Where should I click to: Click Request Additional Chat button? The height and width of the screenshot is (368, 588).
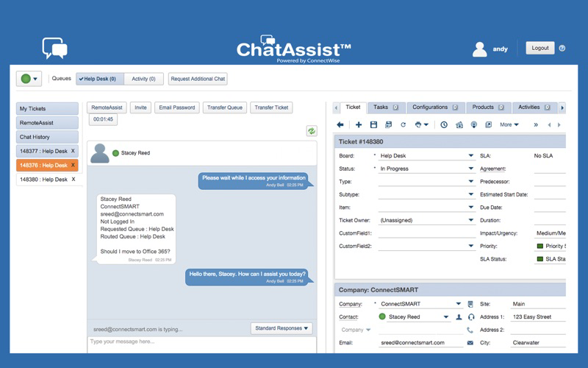[x=198, y=79]
